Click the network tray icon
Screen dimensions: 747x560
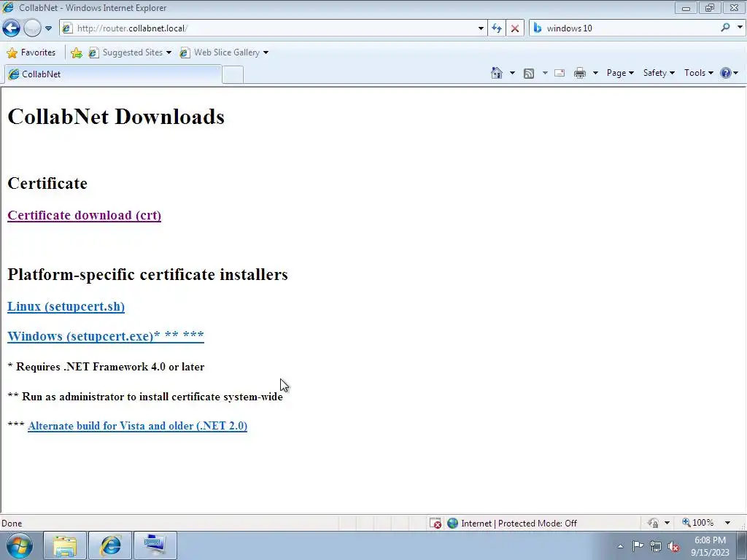[x=656, y=546]
